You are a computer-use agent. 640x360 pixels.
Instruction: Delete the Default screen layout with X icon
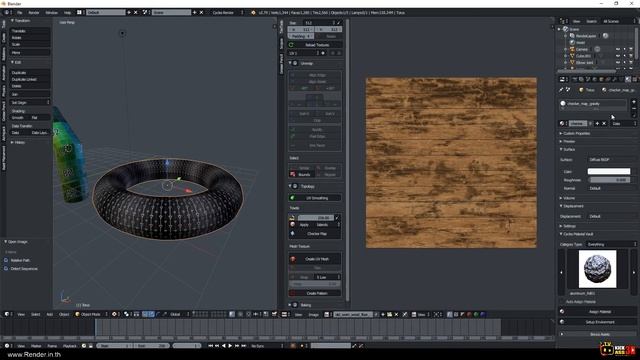click(136, 13)
